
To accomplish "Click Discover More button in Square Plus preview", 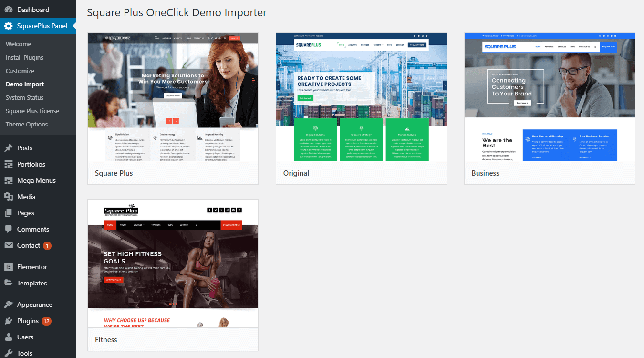I will tap(173, 95).
